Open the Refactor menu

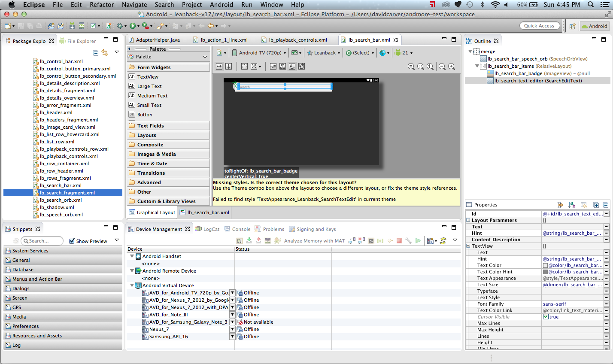click(x=102, y=4)
